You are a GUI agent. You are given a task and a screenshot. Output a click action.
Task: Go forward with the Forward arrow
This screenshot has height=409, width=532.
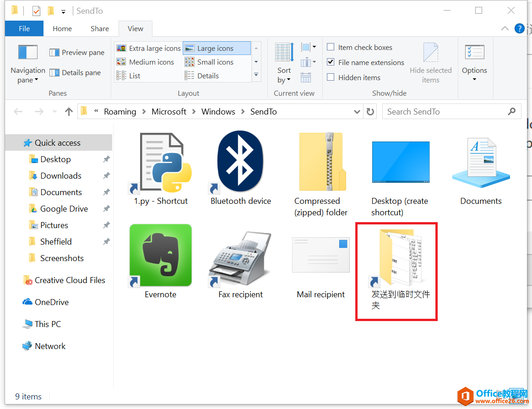(x=39, y=111)
